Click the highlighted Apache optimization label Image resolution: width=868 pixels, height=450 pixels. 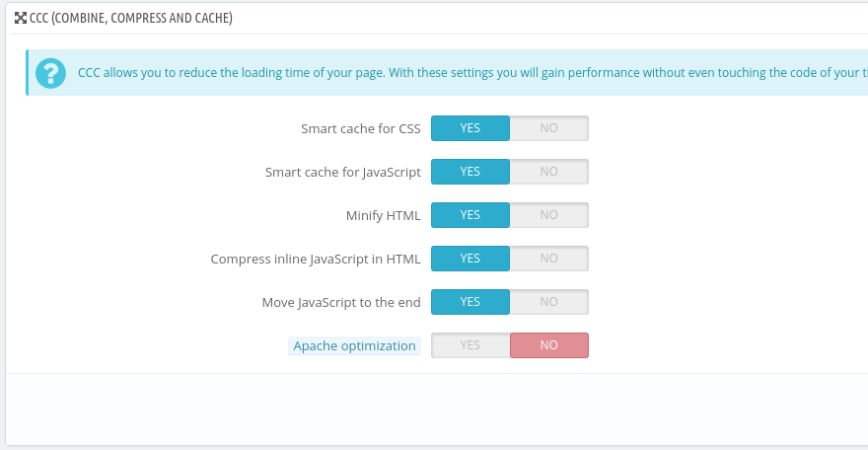click(354, 346)
